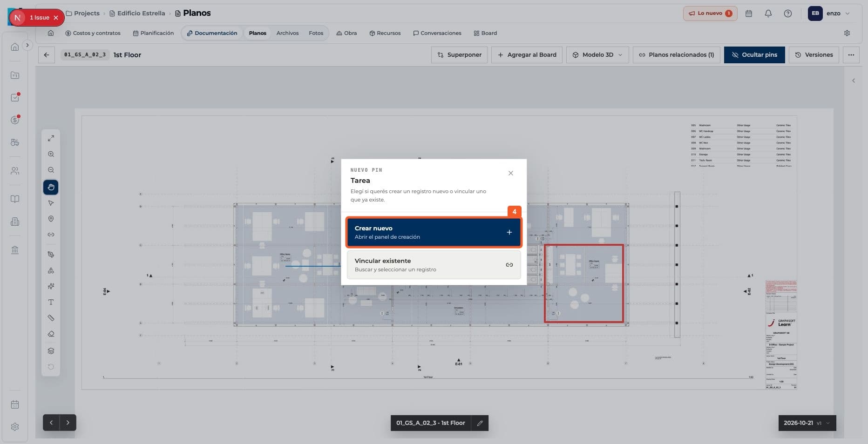The width and height of the screenshot is (868, 444).
Task: Open notifications bell icon
Action: (768, 13)
